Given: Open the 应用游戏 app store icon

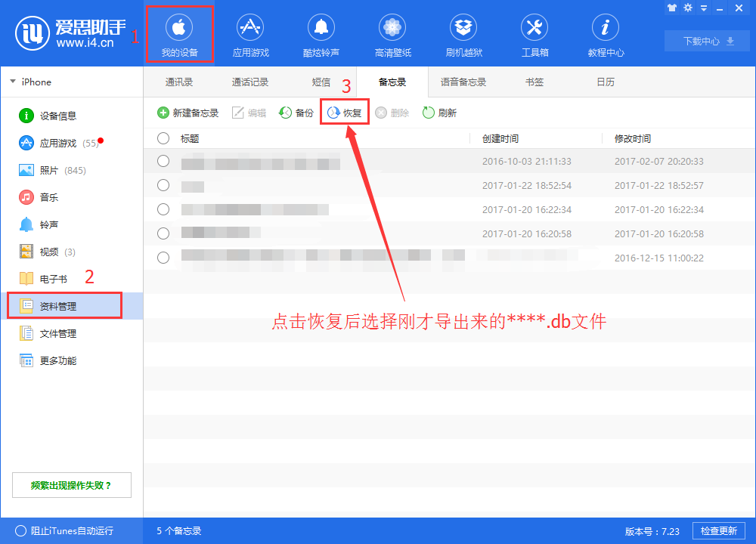Looking at the screenshot, I should 250,33.
